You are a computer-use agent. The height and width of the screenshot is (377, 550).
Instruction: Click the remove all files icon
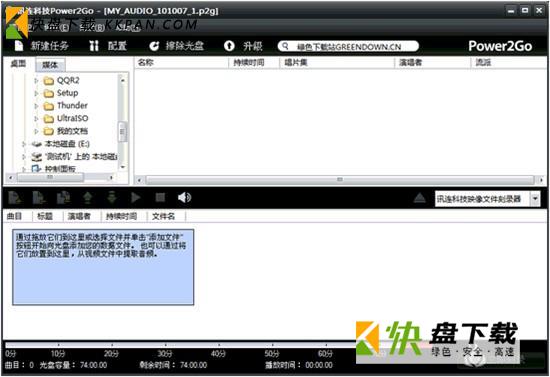63,198
